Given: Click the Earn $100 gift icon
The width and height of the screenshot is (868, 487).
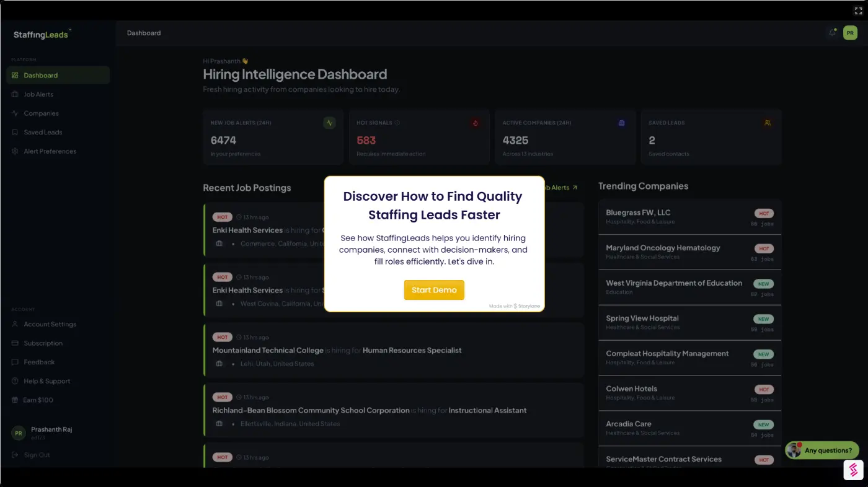Looking at the screenshot, I should point(15,400).
